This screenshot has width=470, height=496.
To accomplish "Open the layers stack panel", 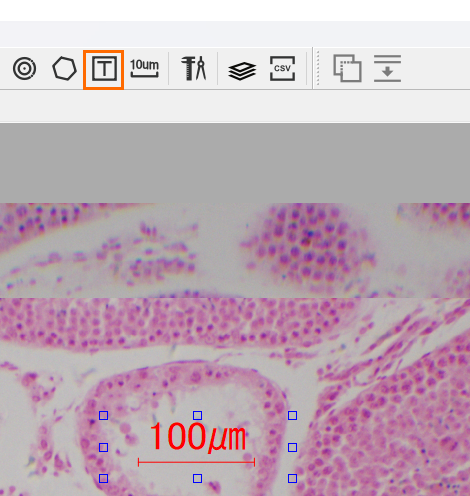I will click(242, 71).
